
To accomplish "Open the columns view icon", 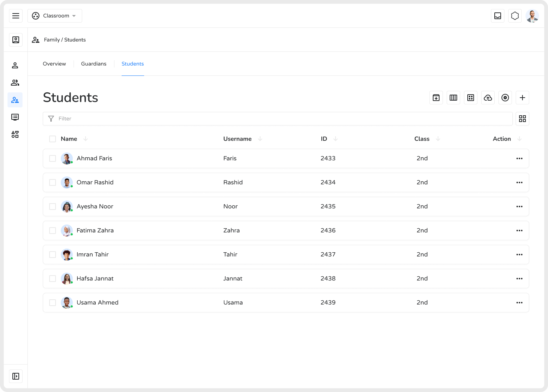I will pos(453,98).
